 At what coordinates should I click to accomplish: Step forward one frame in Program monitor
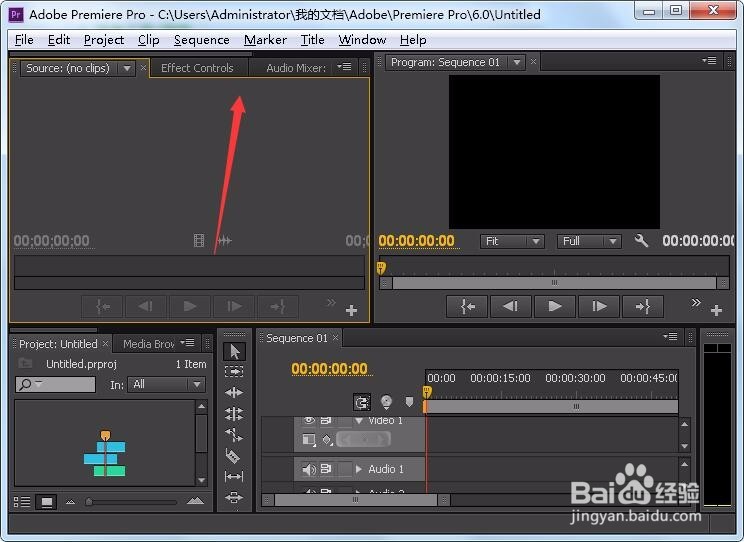tap(599, 307)
